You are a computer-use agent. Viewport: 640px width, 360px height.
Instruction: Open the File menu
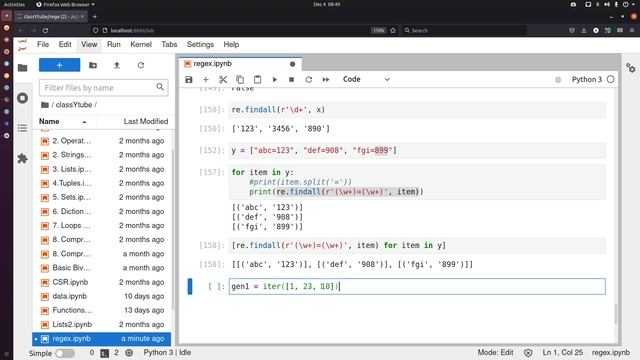(x=43, y=44)
